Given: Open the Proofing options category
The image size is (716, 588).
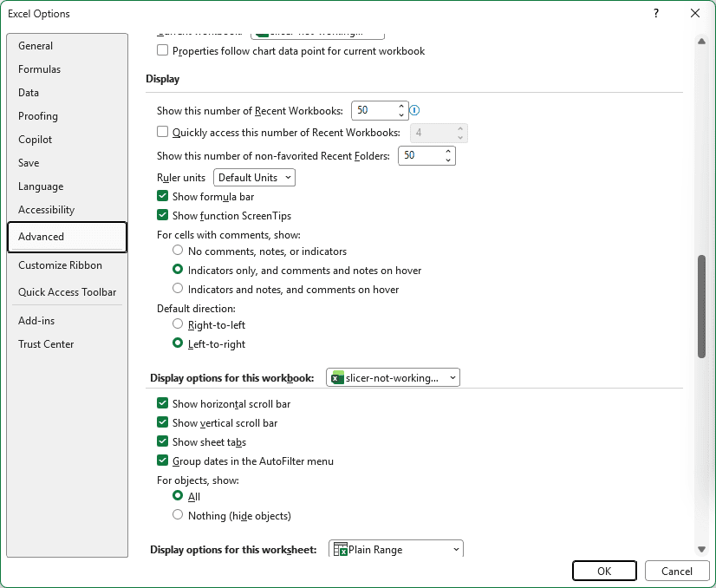Looking at the screenshot, I should (67, 116).
